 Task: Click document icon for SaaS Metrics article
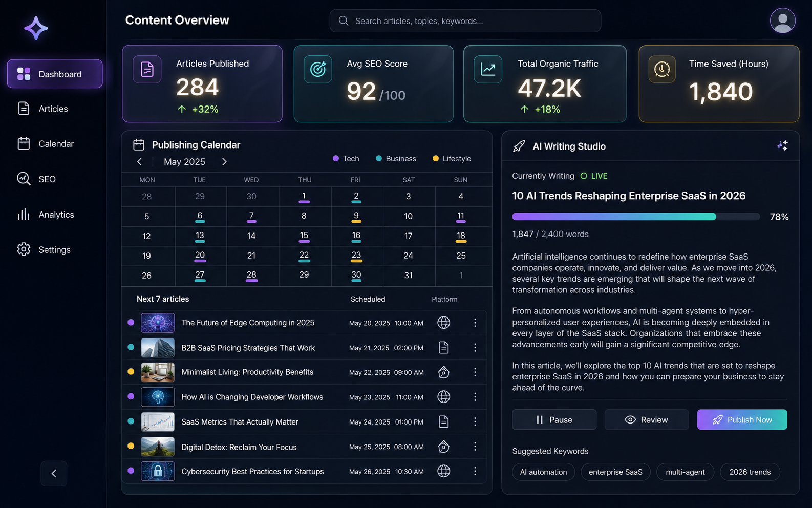click(444, 421)
